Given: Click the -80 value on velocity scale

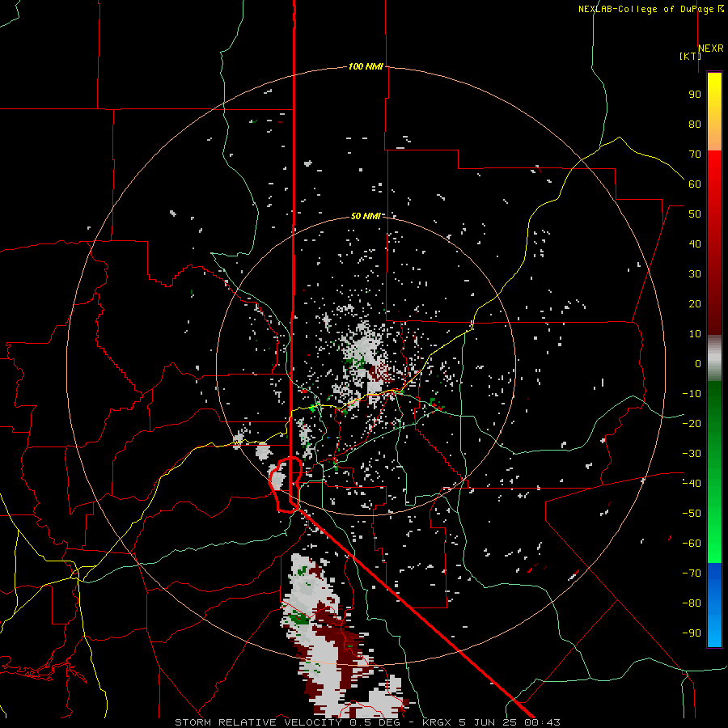Looking at the screenshot, I should click(x=692, y=603).
